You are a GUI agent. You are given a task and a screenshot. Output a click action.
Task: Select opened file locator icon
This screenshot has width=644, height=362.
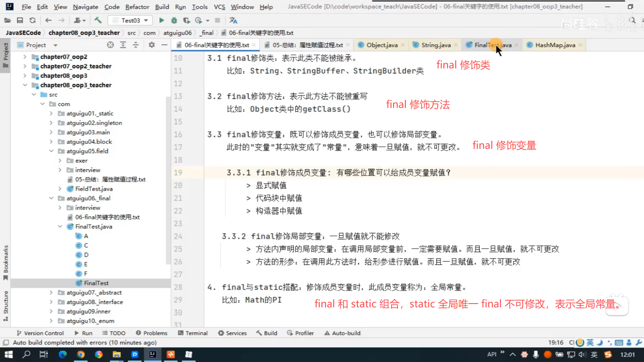[x=110, y=45]
